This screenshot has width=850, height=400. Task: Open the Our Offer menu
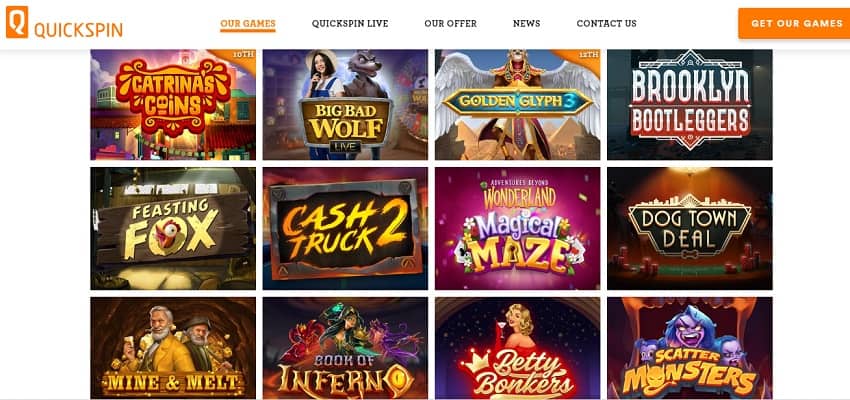(450, 24)
